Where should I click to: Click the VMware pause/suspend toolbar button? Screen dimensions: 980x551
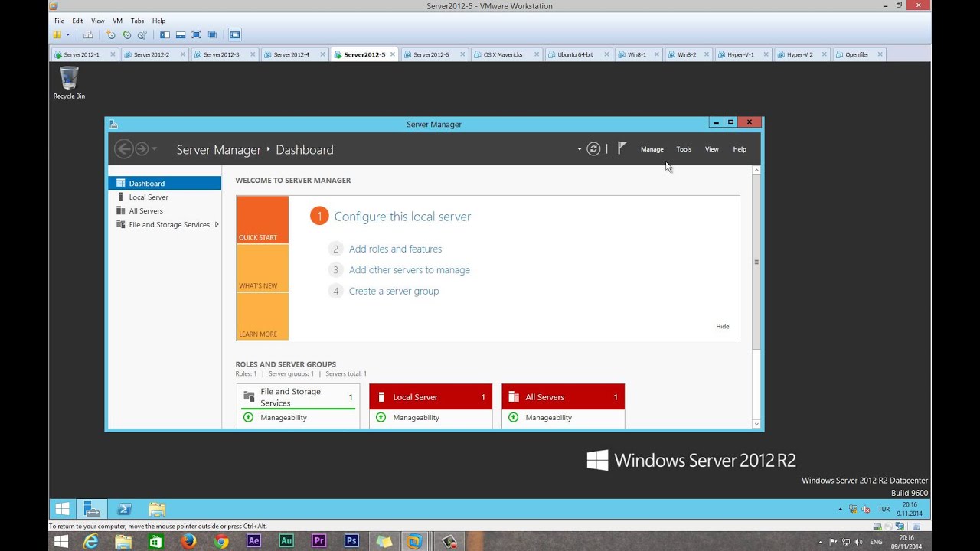pos(57,34)
